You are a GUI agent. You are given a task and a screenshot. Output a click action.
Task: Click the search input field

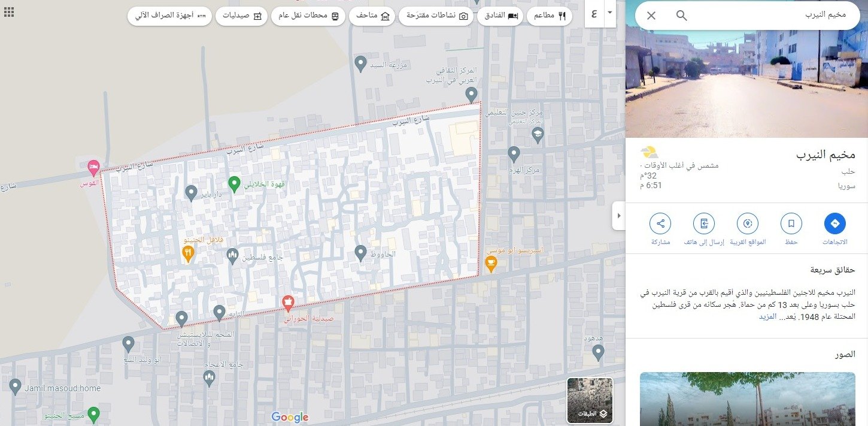coord(772,16)
